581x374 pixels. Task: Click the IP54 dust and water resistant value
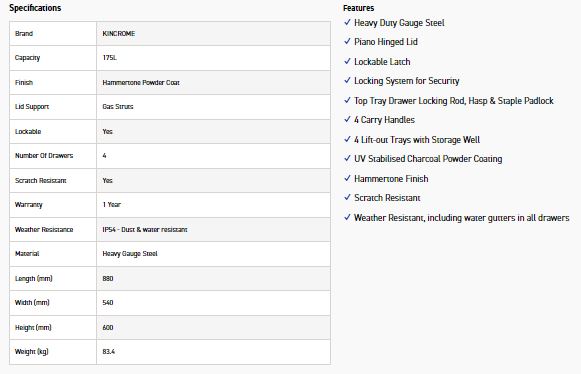coord(145,230)
